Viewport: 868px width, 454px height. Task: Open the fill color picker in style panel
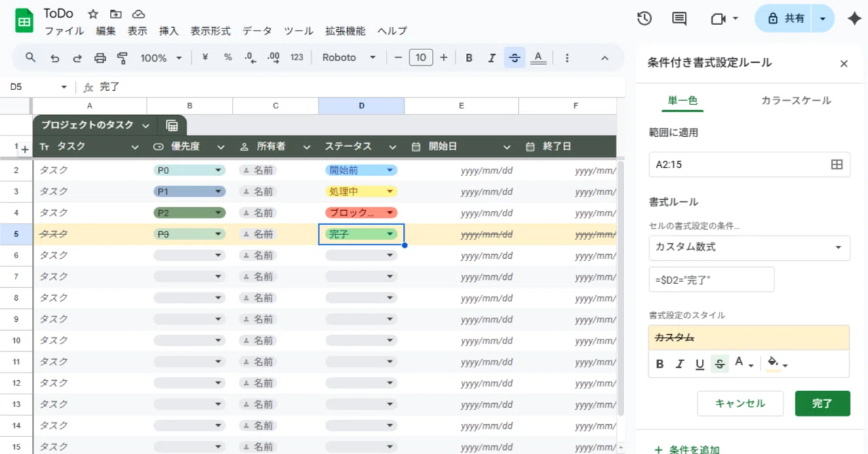pyautogui.click(x=776, y=365)
